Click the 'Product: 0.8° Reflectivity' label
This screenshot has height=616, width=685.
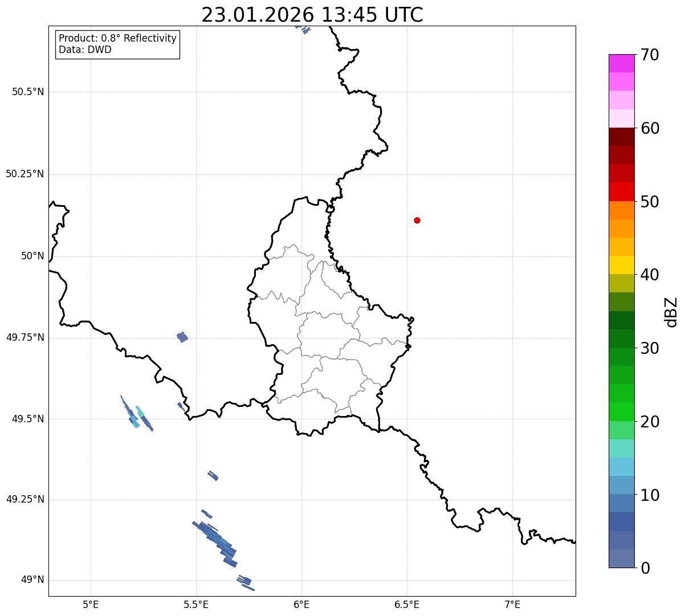pyautogui.click(x=118, y=38)
